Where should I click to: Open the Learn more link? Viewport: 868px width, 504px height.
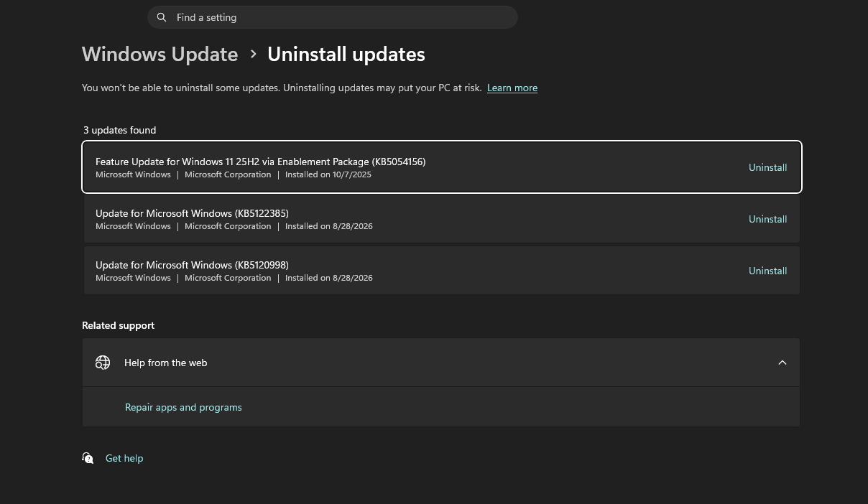point(512,88)
